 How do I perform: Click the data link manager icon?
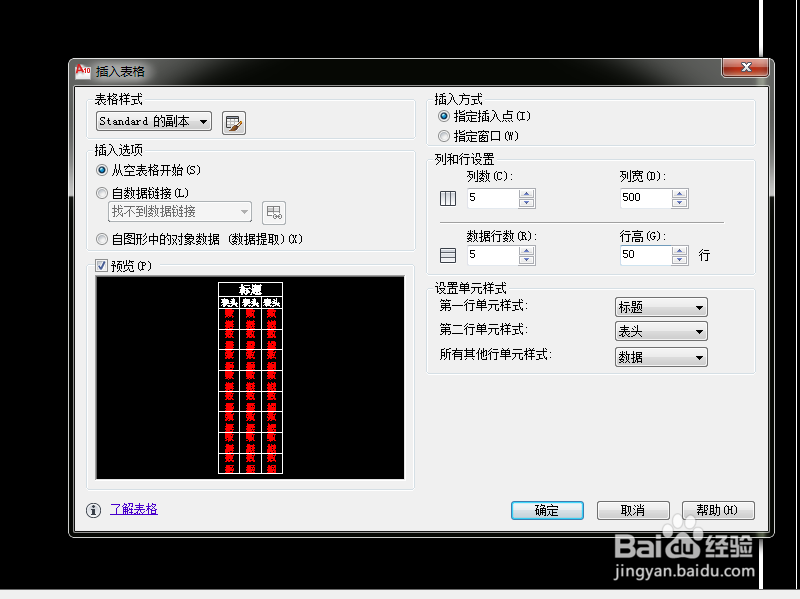[x=273, y=213]
